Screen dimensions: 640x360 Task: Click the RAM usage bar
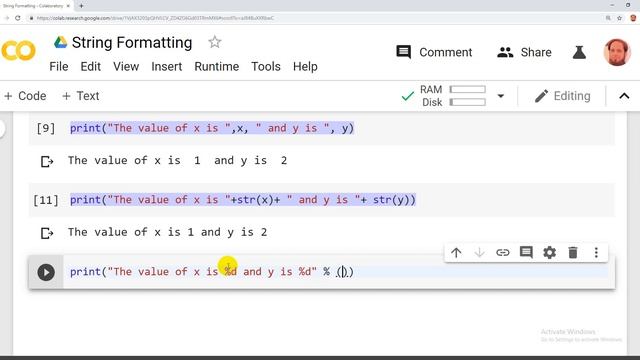click(x=467, y=89)
